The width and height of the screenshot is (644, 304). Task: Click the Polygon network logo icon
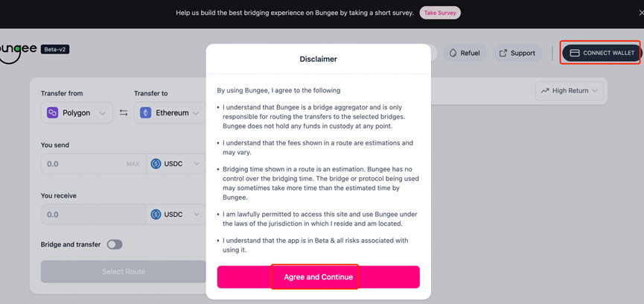click(53, 113)
